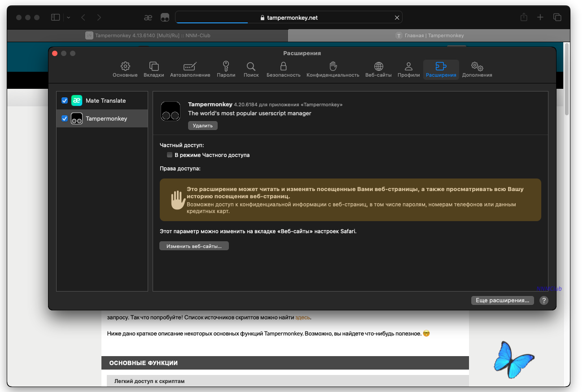Click the Safari page vertical scrollbar
Viewport: 583px width, 392px height.
[566, 79]
